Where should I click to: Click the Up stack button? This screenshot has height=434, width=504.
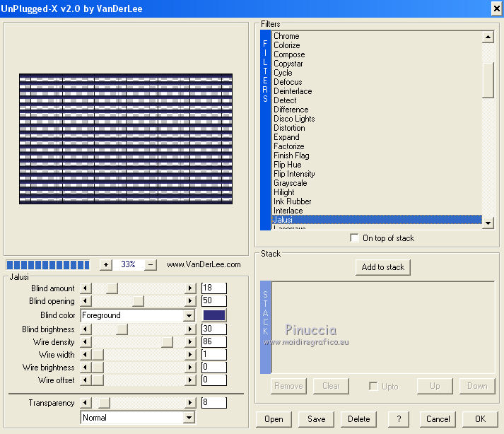coord(435,386)
